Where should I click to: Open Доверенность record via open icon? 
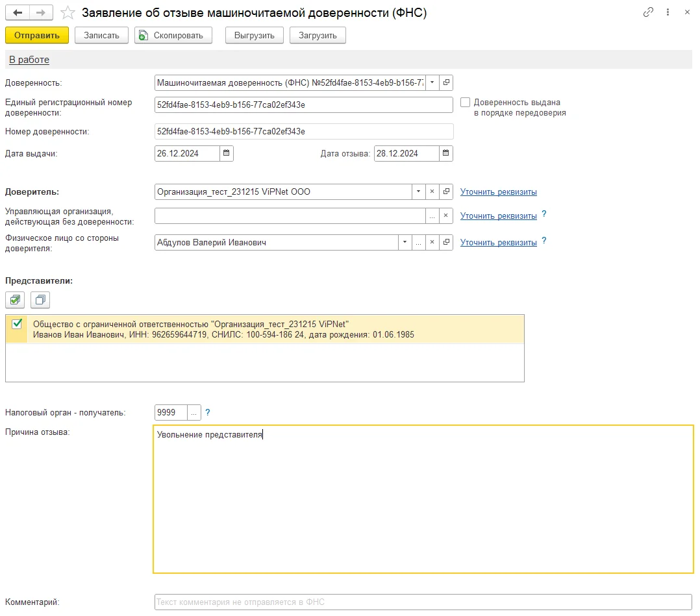click(446, 82)
